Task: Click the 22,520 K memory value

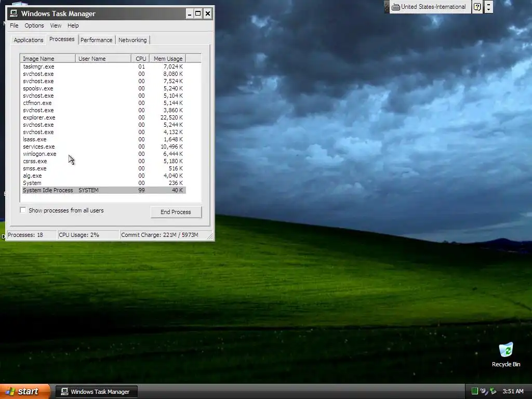Action: coord(171,117)
